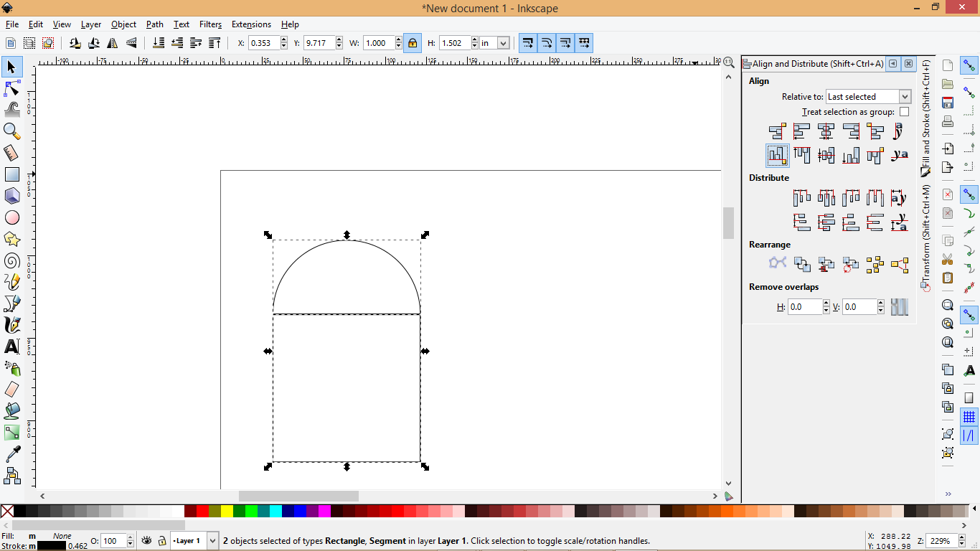The height and width of the screenshot is (551, 980).
Task: Activate the Ellipse tool
Action: (x=11, y=217)
